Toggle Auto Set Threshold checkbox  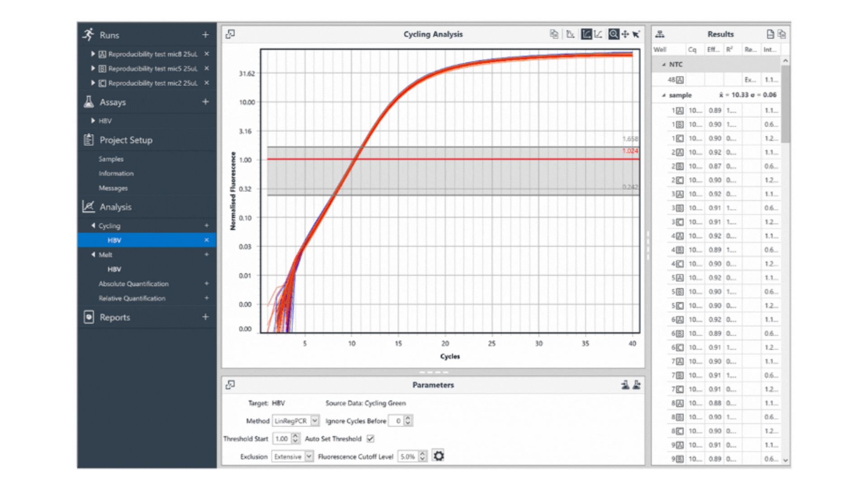pyautogui.click(x=371, y=438)
